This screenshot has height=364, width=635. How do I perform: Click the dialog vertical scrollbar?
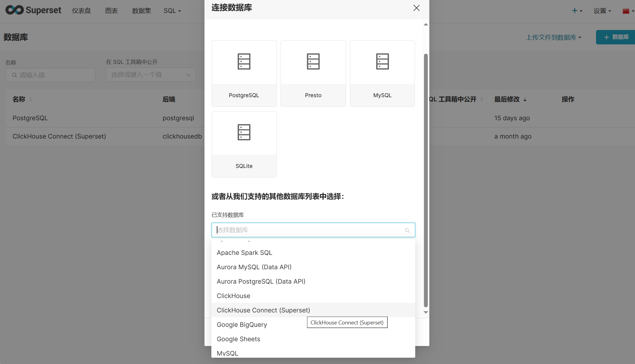tap(426, 180)
